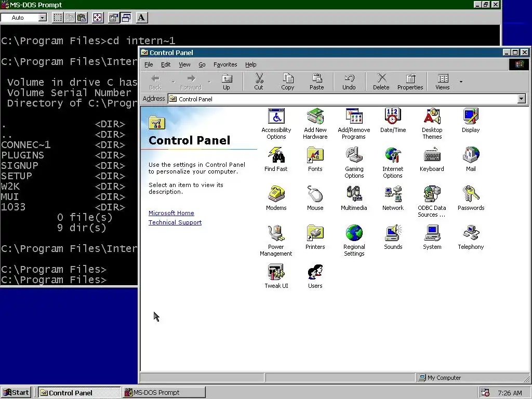Expand the Address bar dropdown

pos(522,99)
